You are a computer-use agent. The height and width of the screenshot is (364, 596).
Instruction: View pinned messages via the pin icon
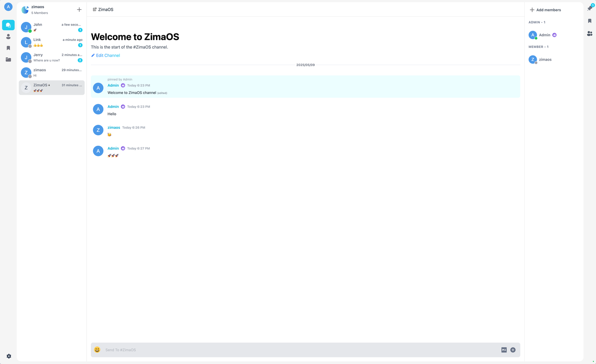pyautogui.click(x=589, y=8)
